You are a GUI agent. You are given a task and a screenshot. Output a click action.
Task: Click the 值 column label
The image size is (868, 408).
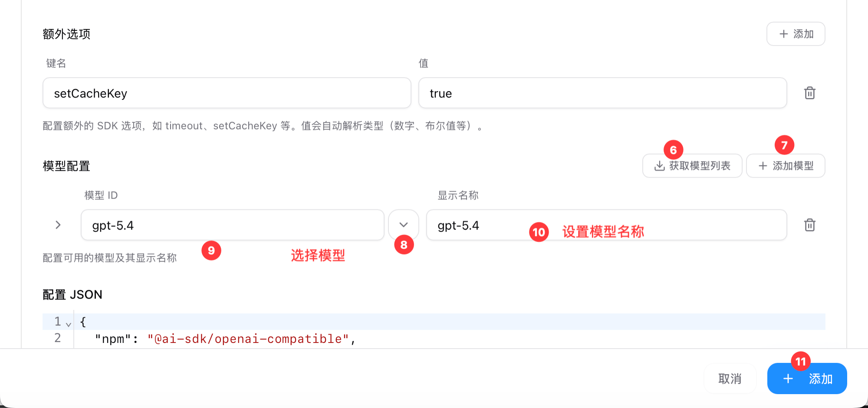424,63
